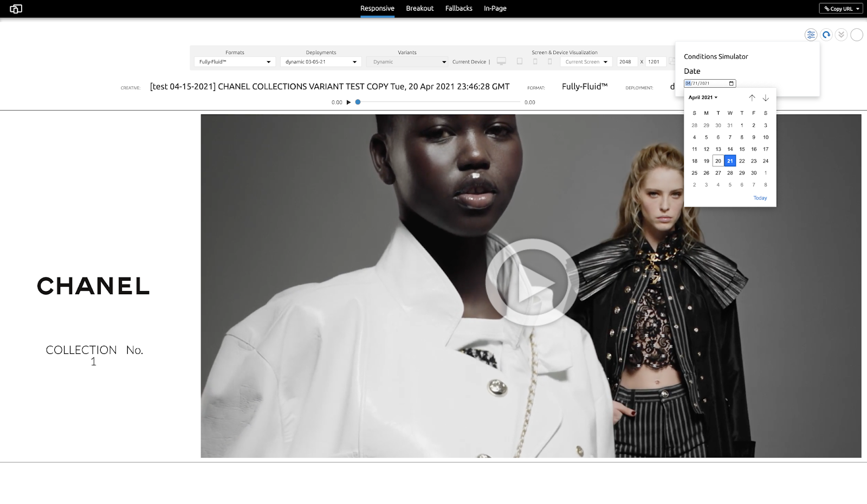Image resolution: width=867 pixels, height=504 pixels.
Task: Switch to the In-Page tab
Action: [495, 8]
